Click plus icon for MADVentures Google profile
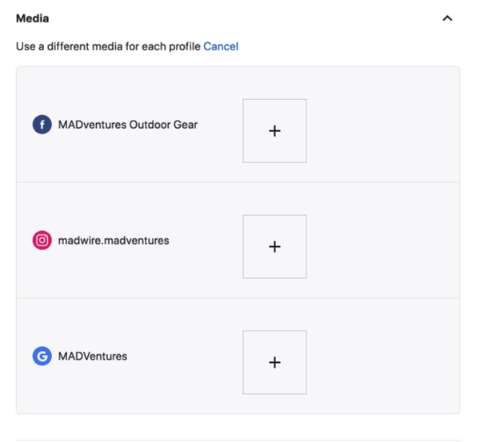 pos(274,362)
